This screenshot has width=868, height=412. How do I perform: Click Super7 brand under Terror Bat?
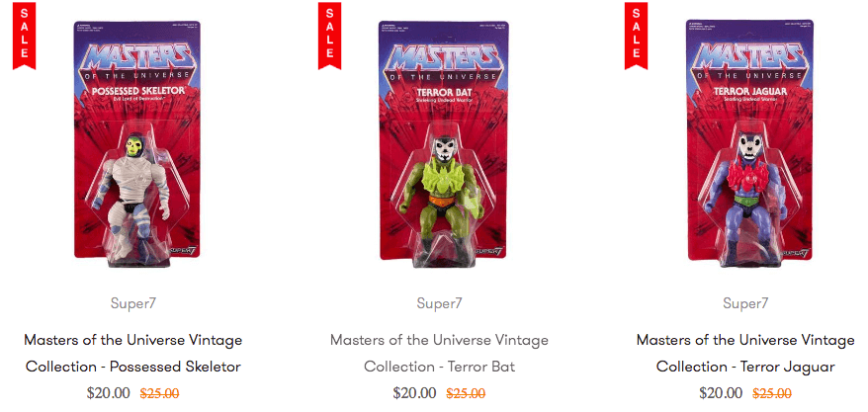(x=440, y=303)
